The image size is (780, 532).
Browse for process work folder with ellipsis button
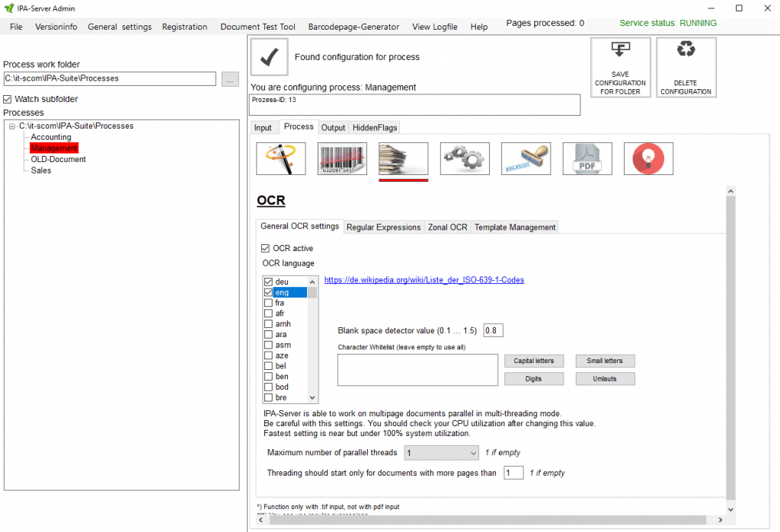point(230,78)
